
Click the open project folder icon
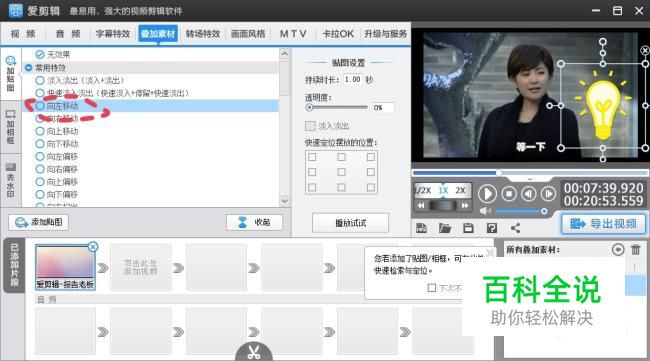(x=445, y=228)
